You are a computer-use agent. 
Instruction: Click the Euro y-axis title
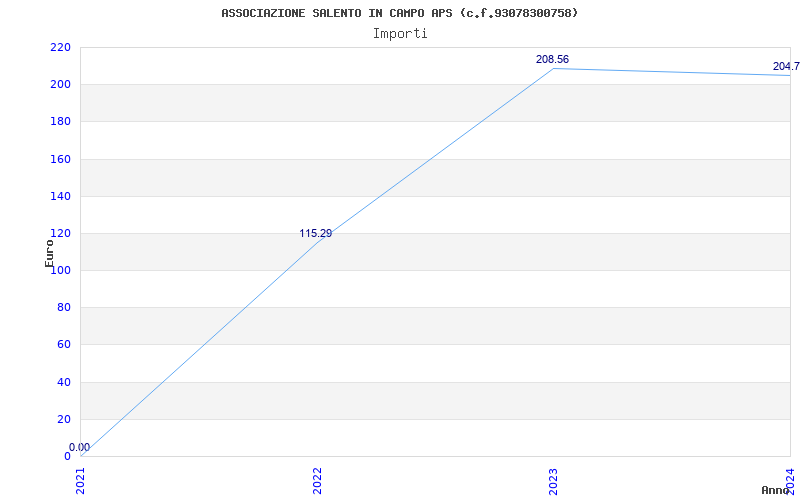point(49,254)
